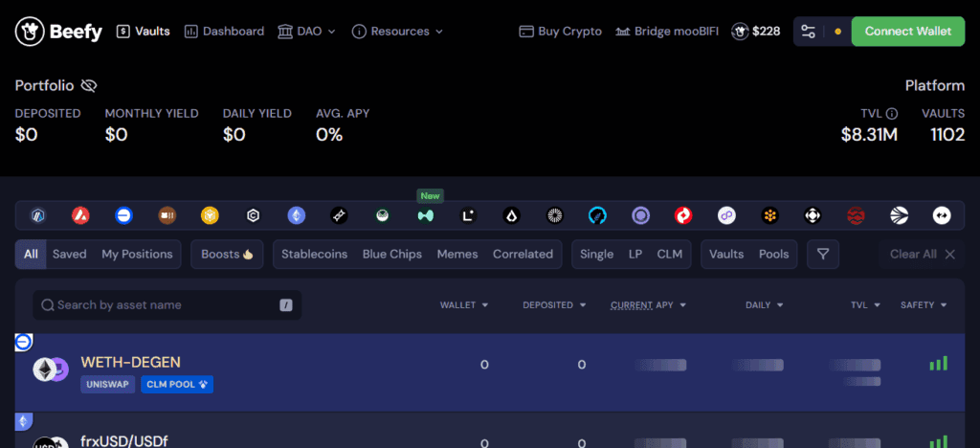Toggle portfolio balance visibility eye icon
Screen dimensions: 980x448
(x=89, y=86)
